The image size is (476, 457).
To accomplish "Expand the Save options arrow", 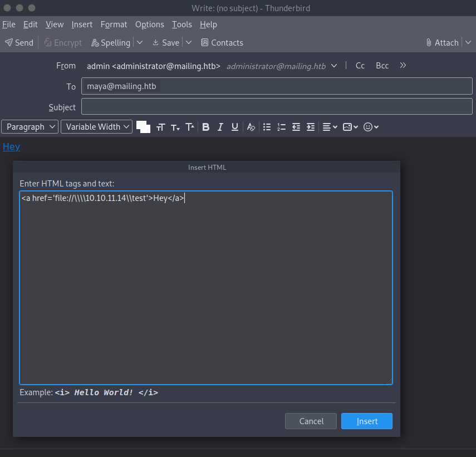I will click(x=189, y=43).
